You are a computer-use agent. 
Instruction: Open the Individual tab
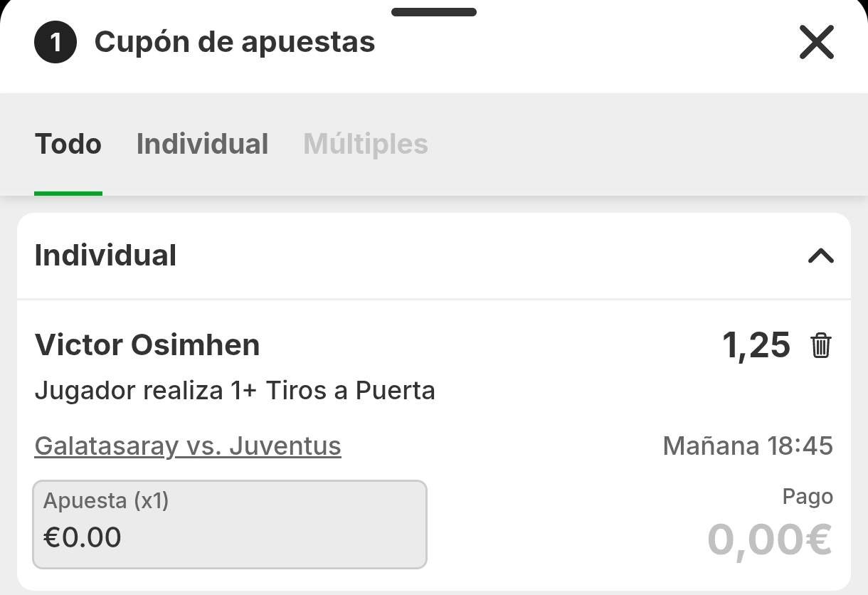pos(202,144)
